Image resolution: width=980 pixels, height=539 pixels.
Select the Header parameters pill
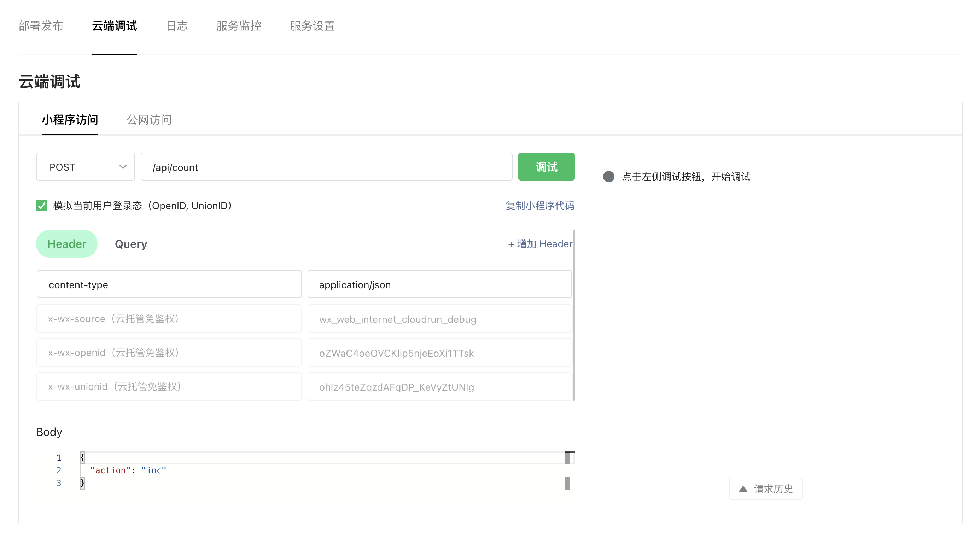pyautogui.click(x=66, y=244)
